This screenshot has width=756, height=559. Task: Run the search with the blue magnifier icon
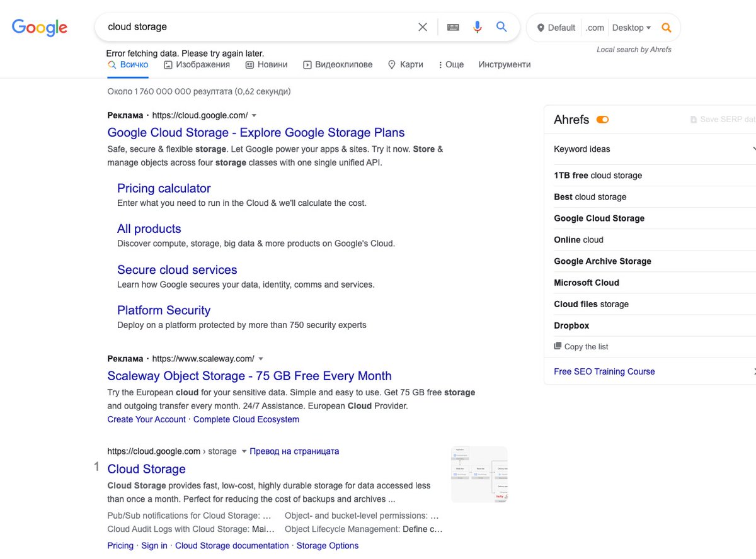pyautogui.click(x=501, y=26)
